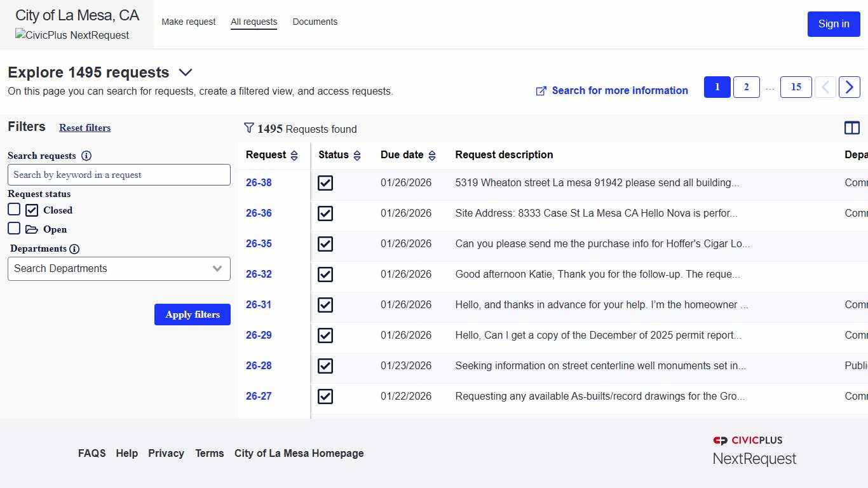Toggle sorting on the Due date column

coord(432,154)
